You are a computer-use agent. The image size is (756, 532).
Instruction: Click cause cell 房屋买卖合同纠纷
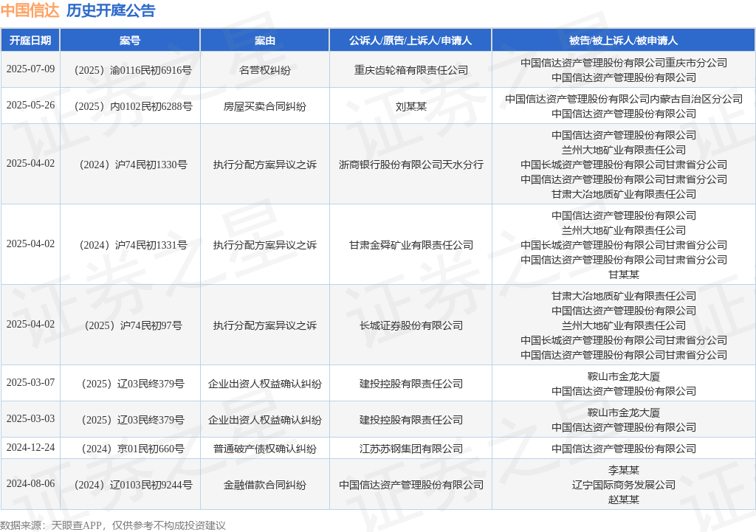pos(265,106)
